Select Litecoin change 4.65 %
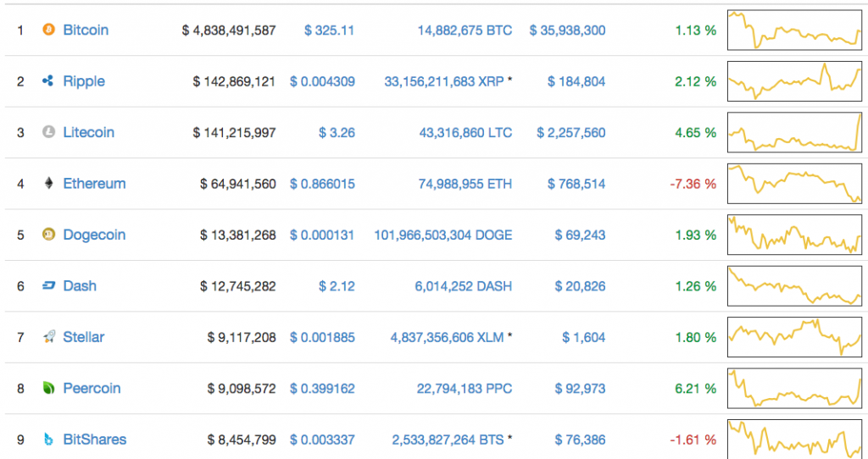 click(x=696, y=133)
